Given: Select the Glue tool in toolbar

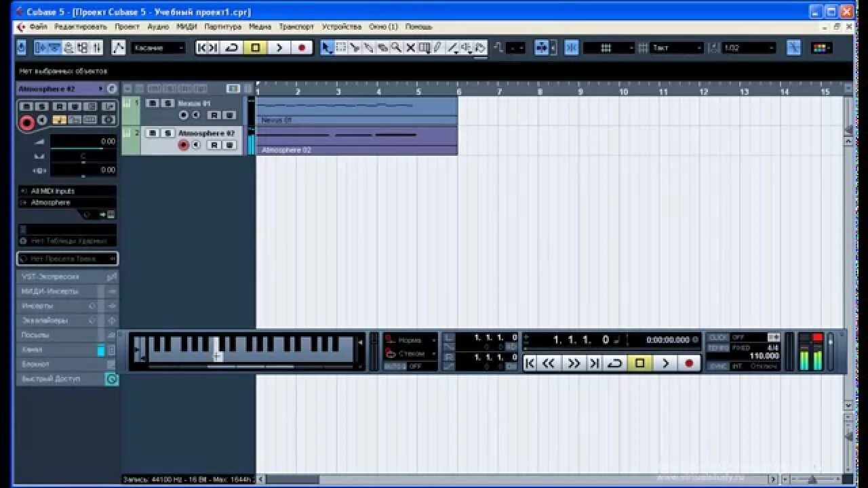Looking at the screenshot, I should (369, 47).
